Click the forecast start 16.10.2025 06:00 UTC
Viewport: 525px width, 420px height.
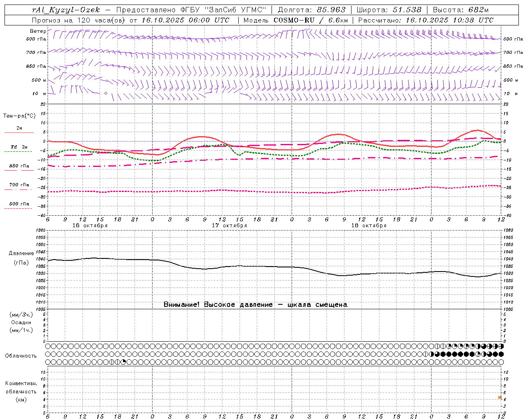tap(186, 20)
